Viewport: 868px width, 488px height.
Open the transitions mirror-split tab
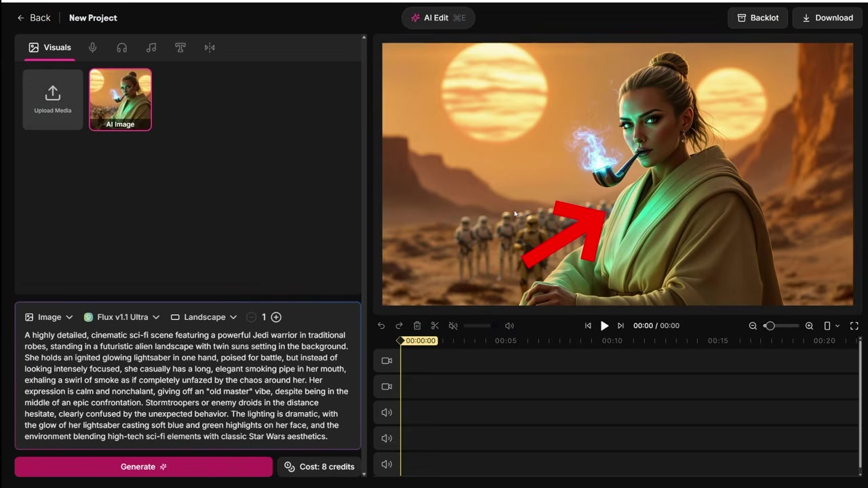(x=210, y=47)
